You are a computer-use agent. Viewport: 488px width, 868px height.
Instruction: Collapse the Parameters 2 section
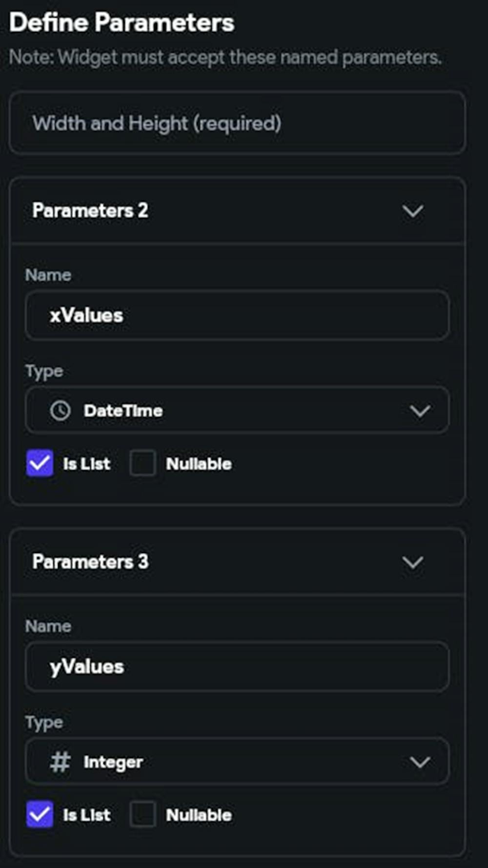[412, 211]
